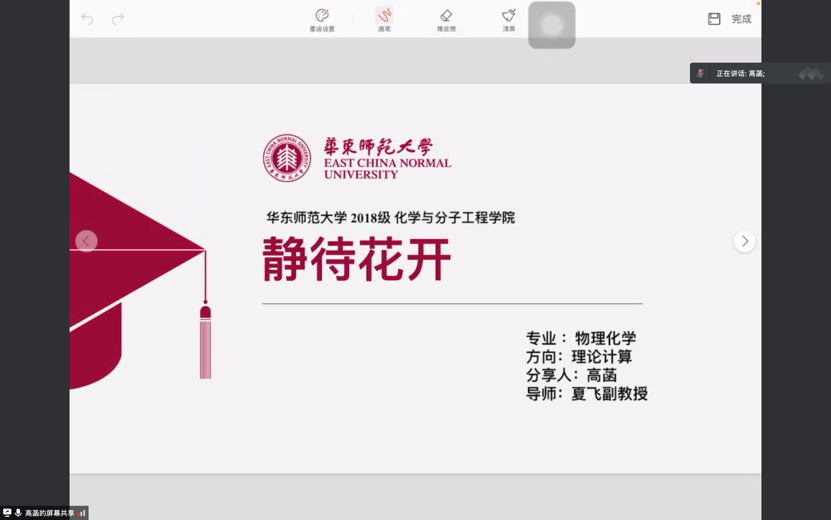Click the screen share monitor icon
This screenshot has height=520, width=831.
coord(7,513)
